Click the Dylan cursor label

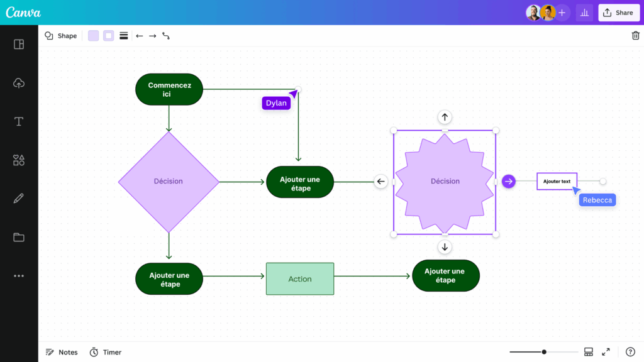point(276,103)
